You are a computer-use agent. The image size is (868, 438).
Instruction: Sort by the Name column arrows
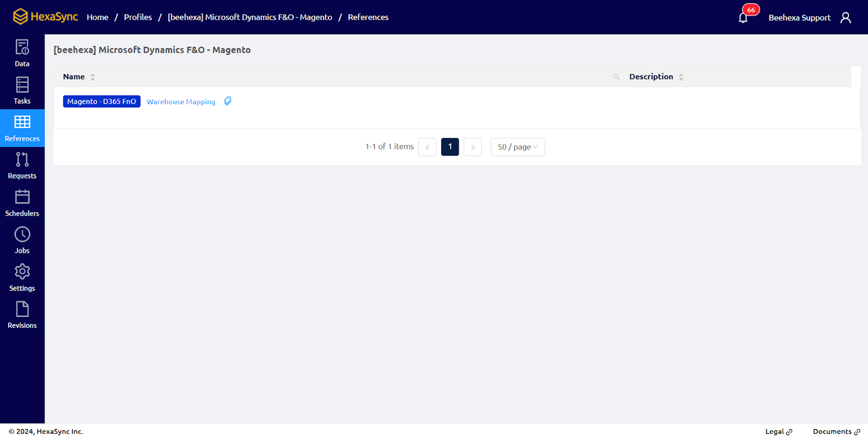[x=93, y=77]
